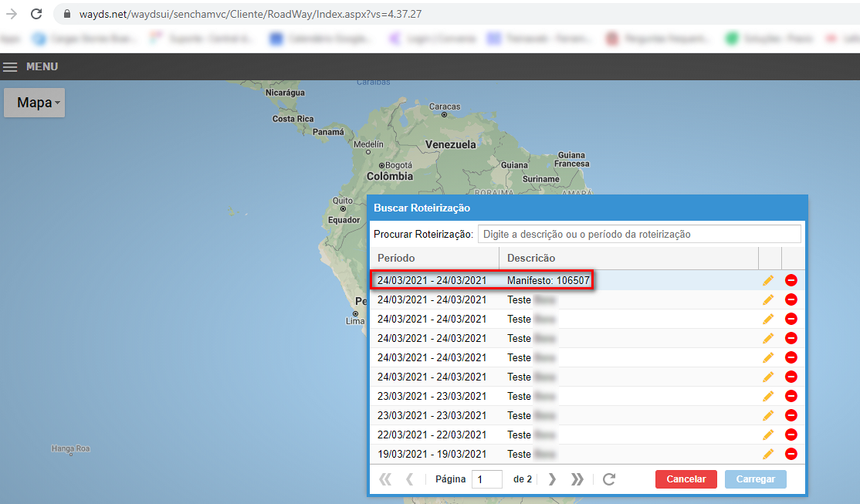Select the Manifesto: 106507 description cell
This screenshot has width=860, height=504.
tap(548, 280)
